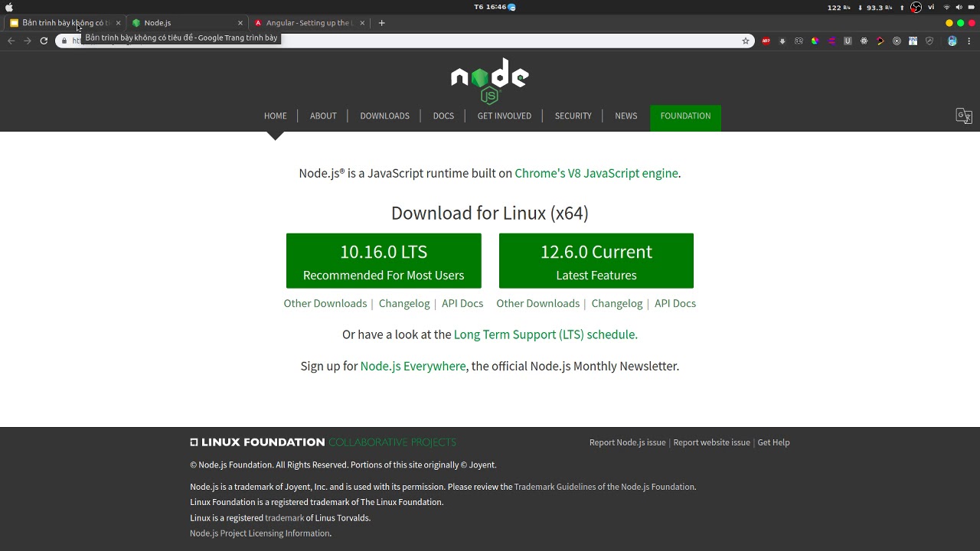980x551 pixels.
Task: Click the address bar padlock icon
Action: tap(64, 41)
